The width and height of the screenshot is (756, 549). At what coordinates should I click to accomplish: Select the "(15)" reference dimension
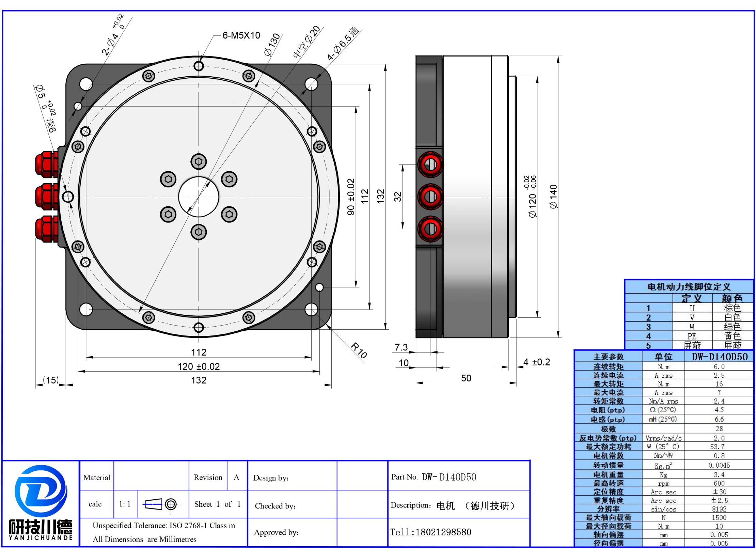coord(51,380)
